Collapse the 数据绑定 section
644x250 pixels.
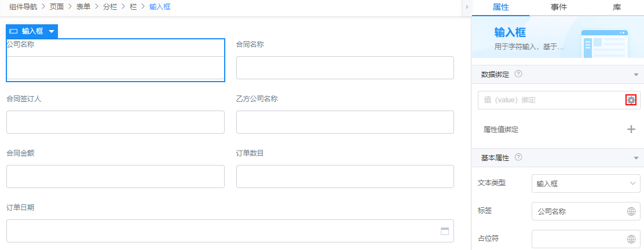(636, 75)
